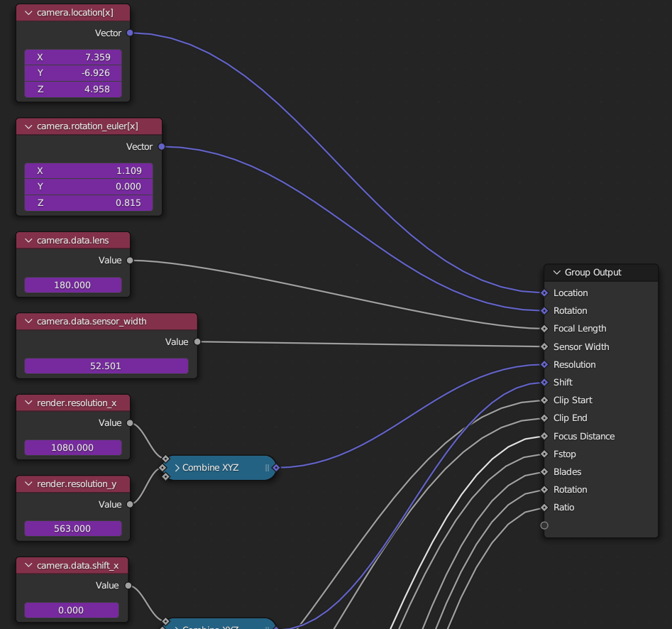Click the shift_x value field 0.000
Screen dimensions: 672x629
coord(72,610)
